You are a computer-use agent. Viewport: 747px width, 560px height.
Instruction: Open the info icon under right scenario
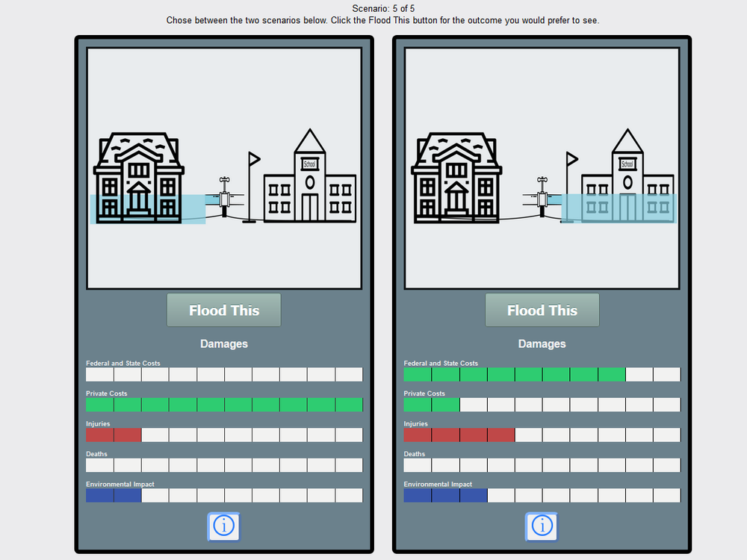pyautogui.click(x=542, y=526)
